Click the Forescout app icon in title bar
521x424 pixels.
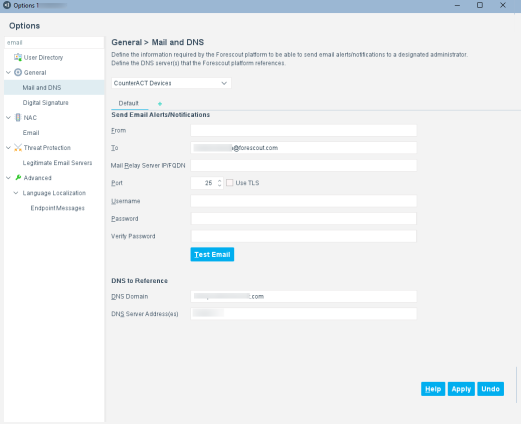click(x=7, y=5)
